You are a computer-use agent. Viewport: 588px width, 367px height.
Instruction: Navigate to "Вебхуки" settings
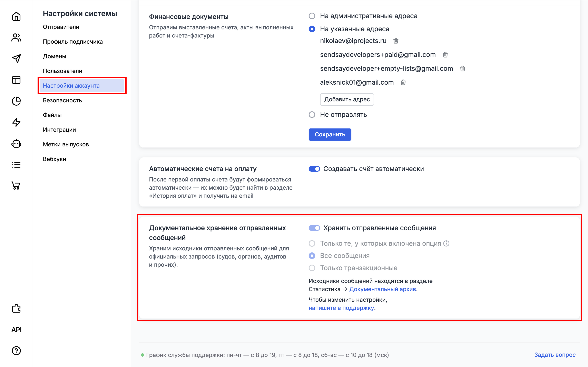coord(55,159)
